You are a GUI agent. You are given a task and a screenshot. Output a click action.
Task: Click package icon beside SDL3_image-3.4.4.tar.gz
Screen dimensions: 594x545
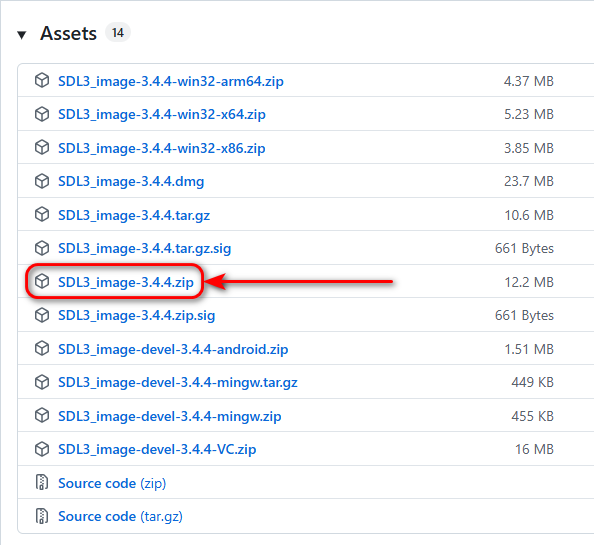click(x=42, y=214)
